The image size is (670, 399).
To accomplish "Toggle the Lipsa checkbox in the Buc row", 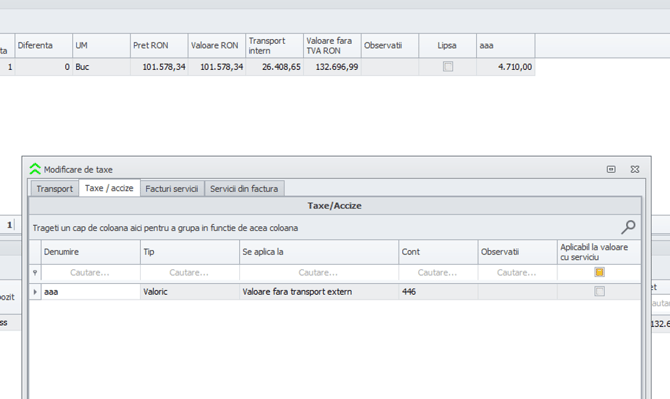I will (x=448, y=67).
